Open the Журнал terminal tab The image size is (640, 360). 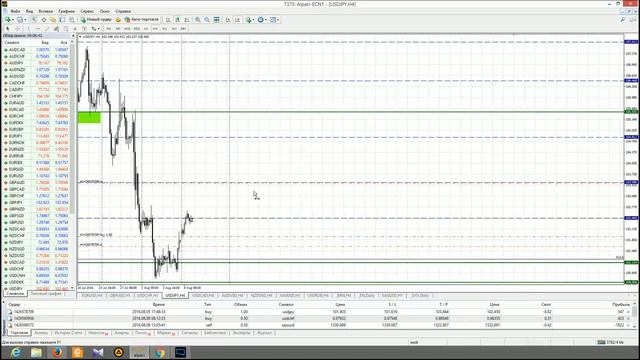click(x=264, y=333)
